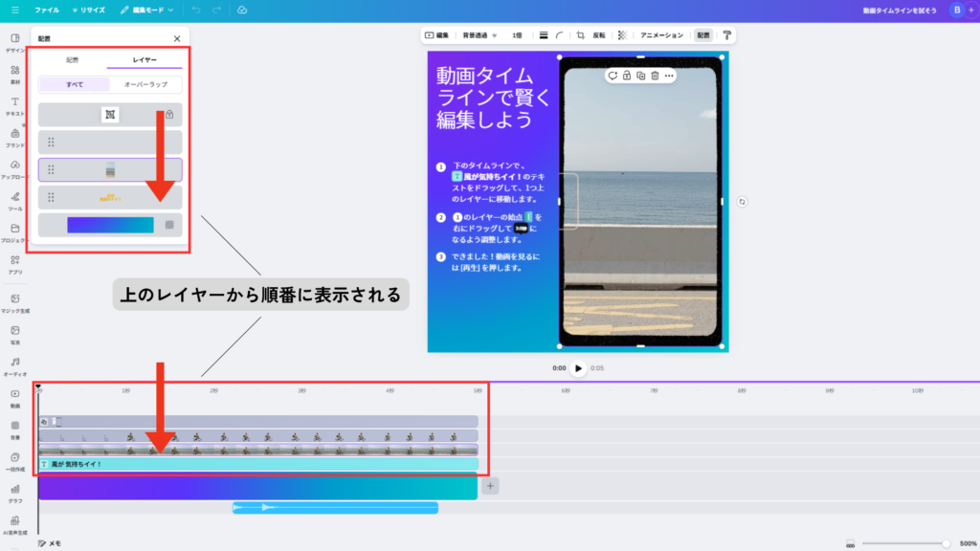This screenshot has height=551, width=980.
Task: Select the crop tool in toolbar
Action: tap(580, 35)
